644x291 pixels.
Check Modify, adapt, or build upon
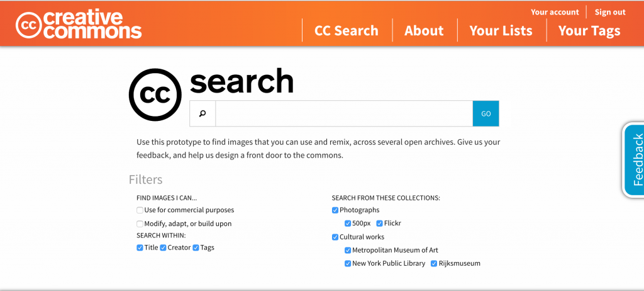140,224
